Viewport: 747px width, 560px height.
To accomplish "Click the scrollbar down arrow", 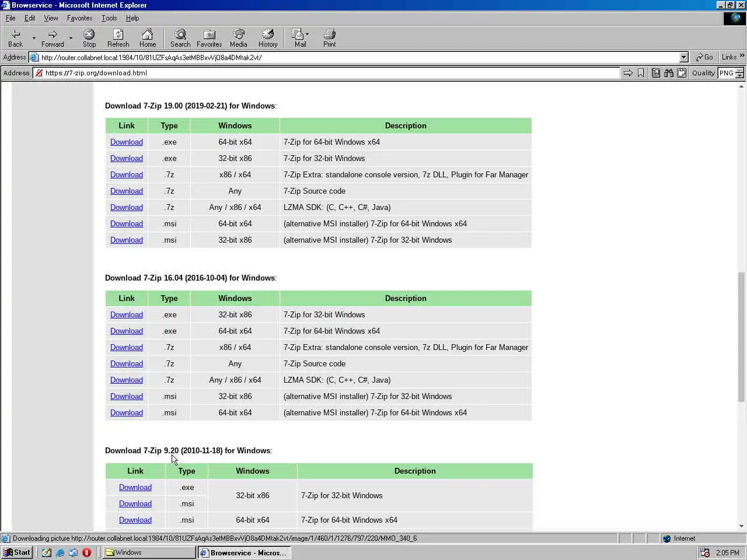I will pyautogui.click(x=741, y=526).
